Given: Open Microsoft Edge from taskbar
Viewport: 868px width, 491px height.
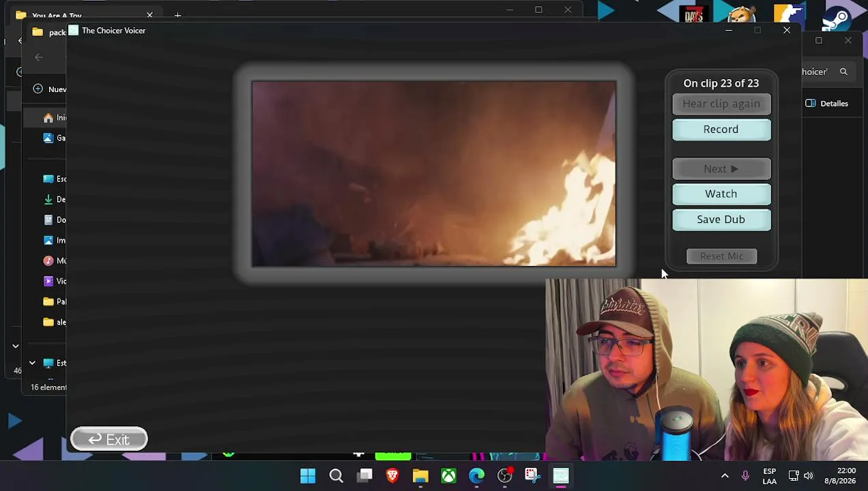Looking at the screenshot, I should point(476,476).
